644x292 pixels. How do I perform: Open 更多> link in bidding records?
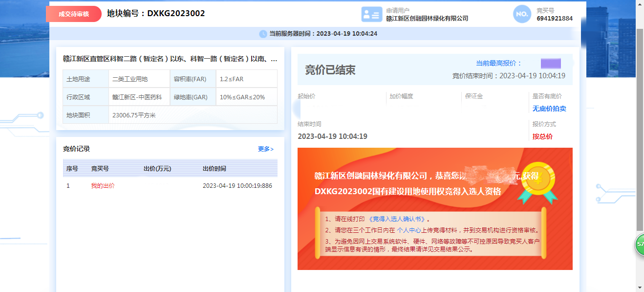(x=266, y=149)
